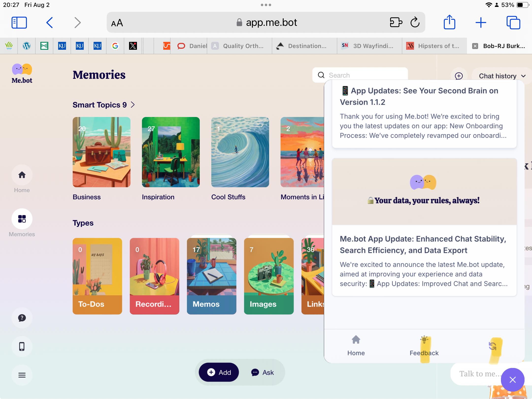
Task: Open the AA reader view menu
Action: [117, 23]
